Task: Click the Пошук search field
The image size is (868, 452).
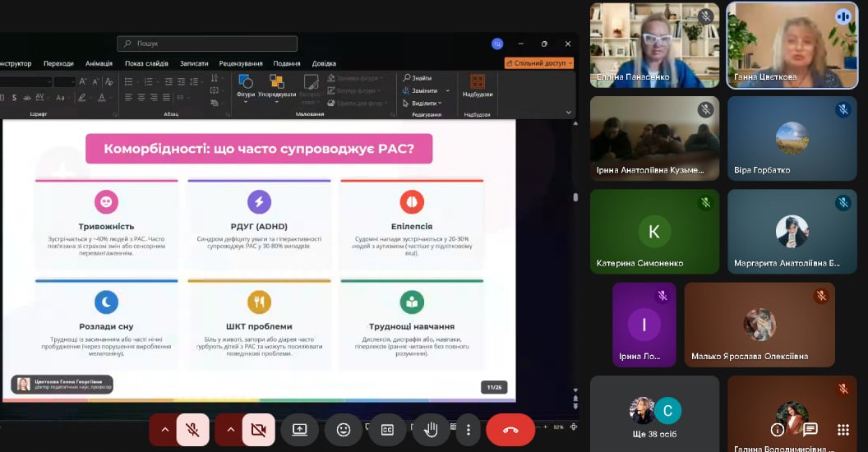Action: pos(207,44)
